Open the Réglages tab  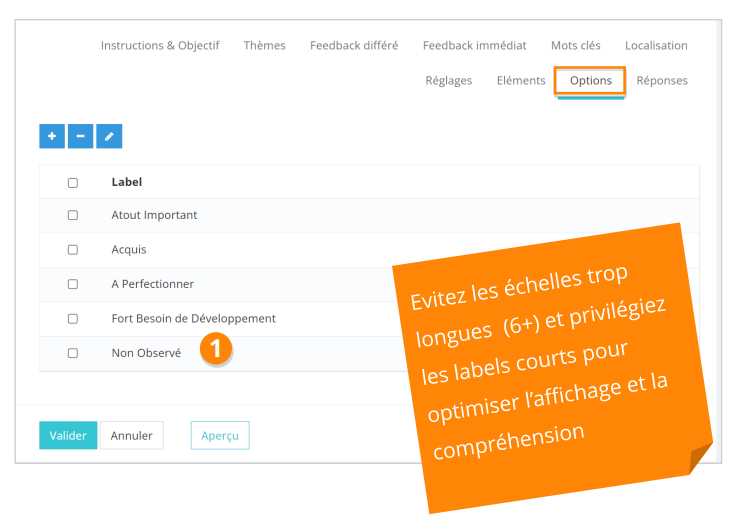click(x=449, y=80)
